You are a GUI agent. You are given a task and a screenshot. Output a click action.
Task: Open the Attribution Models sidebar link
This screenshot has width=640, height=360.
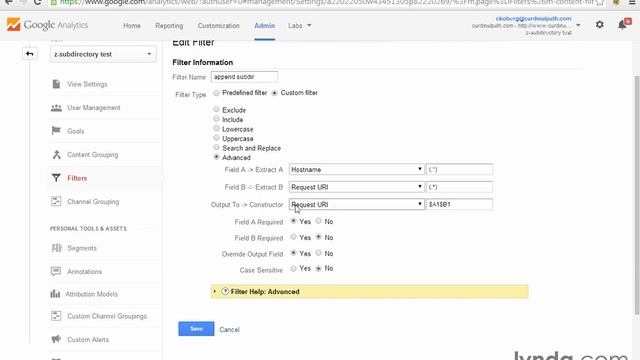pos(91,294)
